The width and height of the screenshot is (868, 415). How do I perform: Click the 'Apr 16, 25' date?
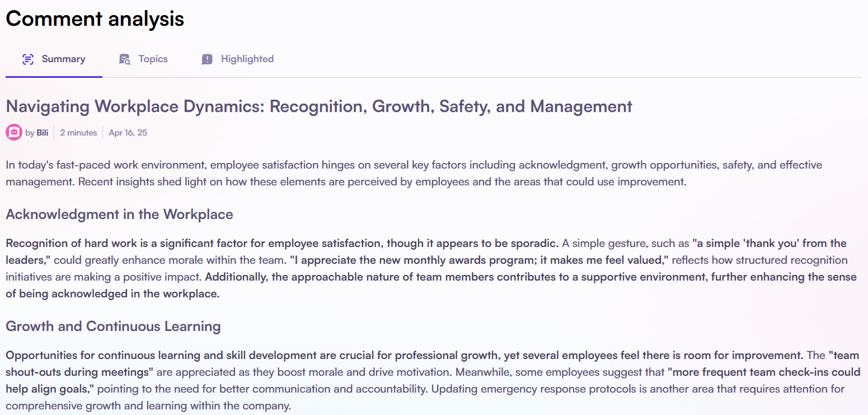click(128, 133)
